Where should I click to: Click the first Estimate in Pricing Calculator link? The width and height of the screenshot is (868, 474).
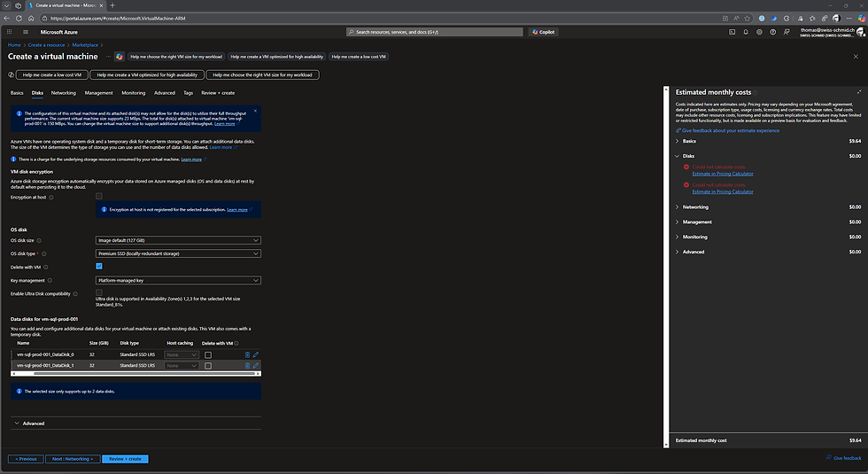pos(723,174)
